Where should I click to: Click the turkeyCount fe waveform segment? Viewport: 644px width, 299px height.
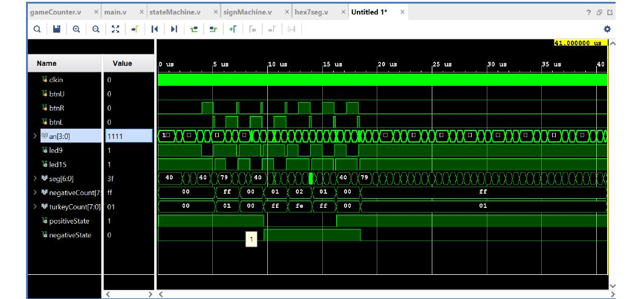(x=299, y=206)
